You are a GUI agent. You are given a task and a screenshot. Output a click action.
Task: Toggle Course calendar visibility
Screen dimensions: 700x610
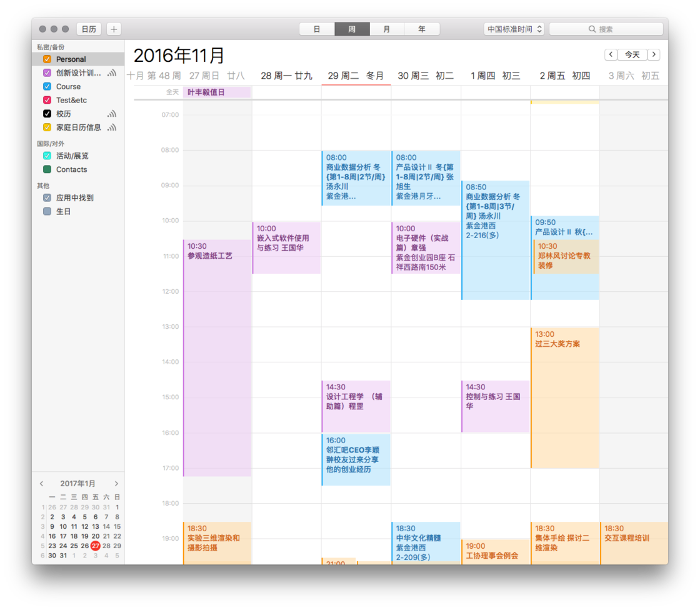point(47,86)
